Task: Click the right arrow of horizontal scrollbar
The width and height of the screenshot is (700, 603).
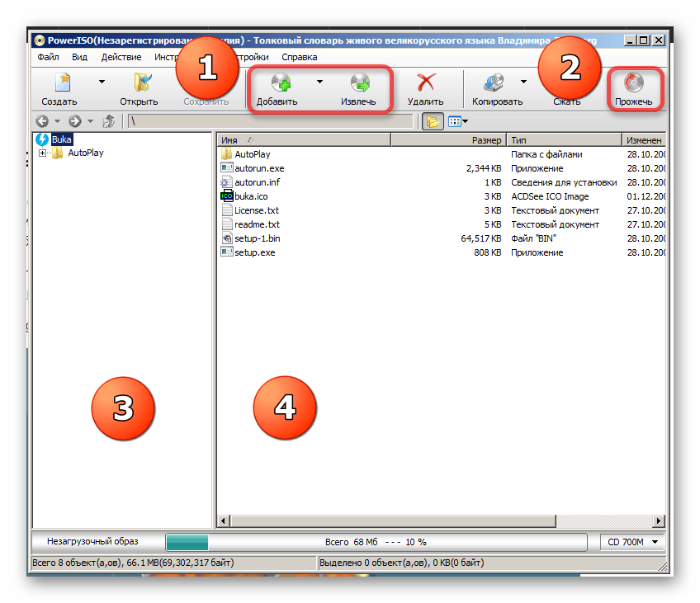Action: [659, 521]
